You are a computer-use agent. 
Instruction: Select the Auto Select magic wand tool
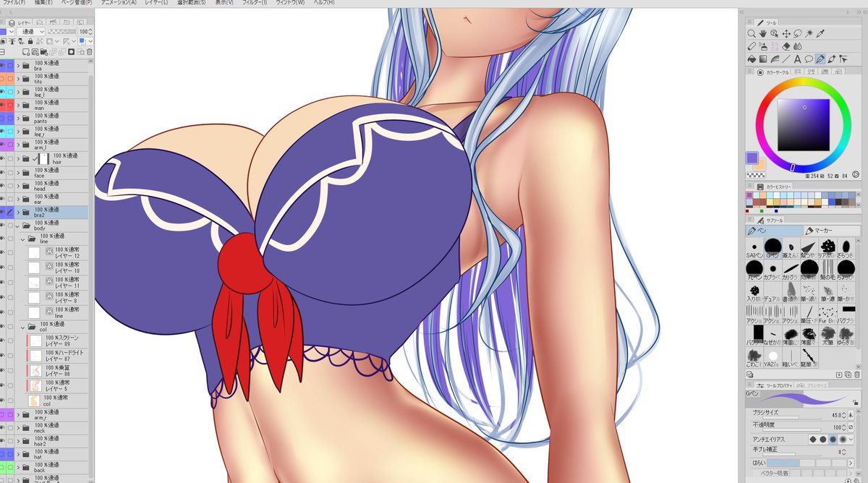pyautogui.click(x=809, y=33)
